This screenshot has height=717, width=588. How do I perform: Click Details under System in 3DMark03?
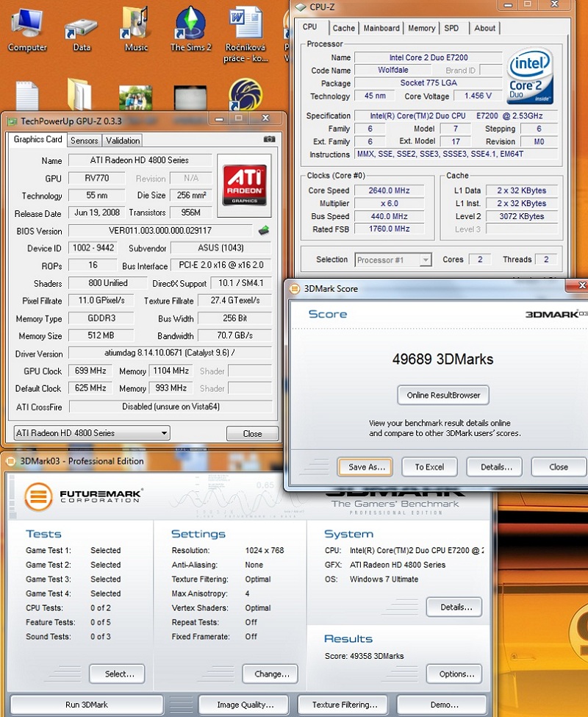pyautogui.click(x=454, y=607)
